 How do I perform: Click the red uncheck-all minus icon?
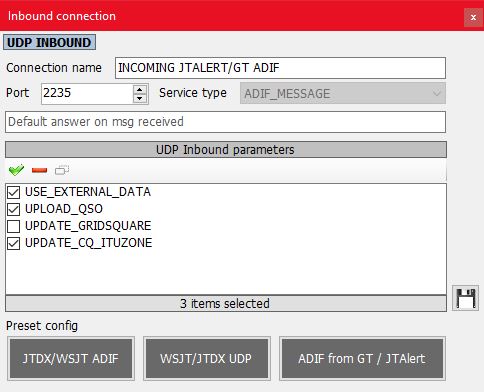point(39,170)
